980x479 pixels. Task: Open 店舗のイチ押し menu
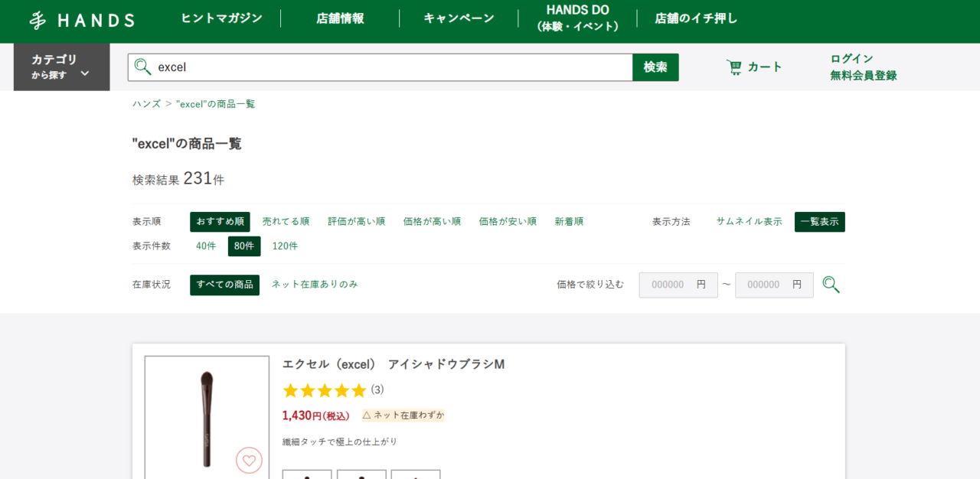coord(696,18)
